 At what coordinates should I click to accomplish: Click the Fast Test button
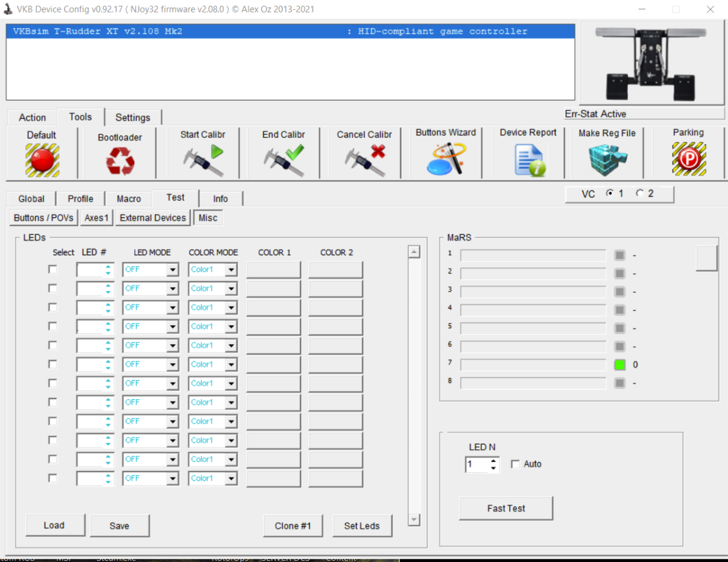click(x=506, y=508)
